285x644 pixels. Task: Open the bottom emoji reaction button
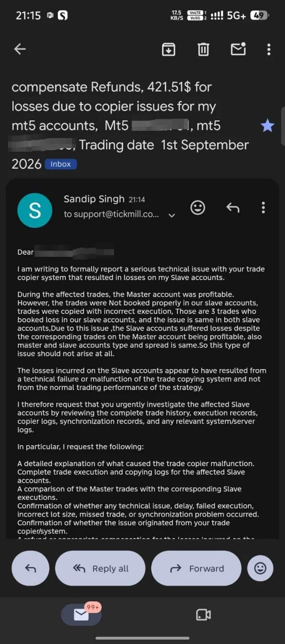click(260, 568)
